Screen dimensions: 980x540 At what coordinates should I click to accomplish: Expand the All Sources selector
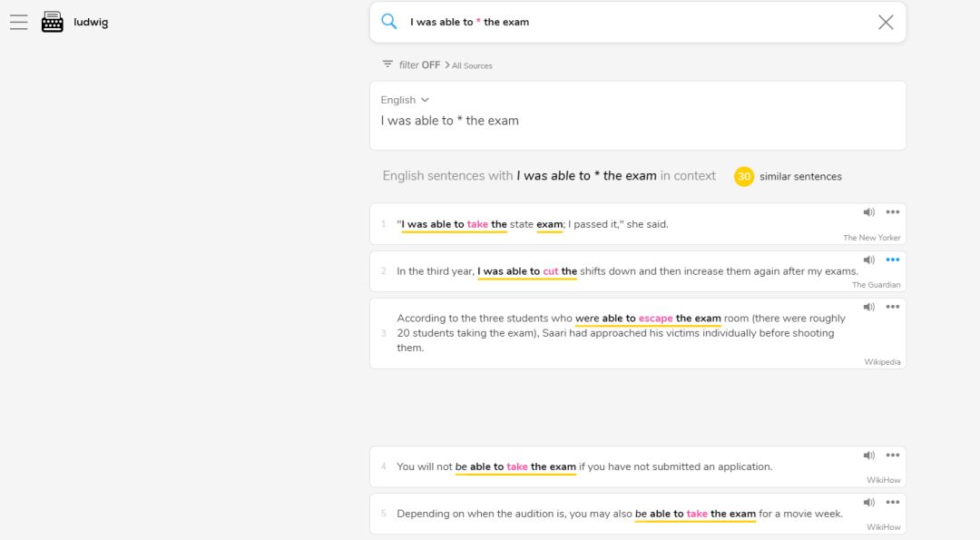pyautogui.click(x=471, y=65)
